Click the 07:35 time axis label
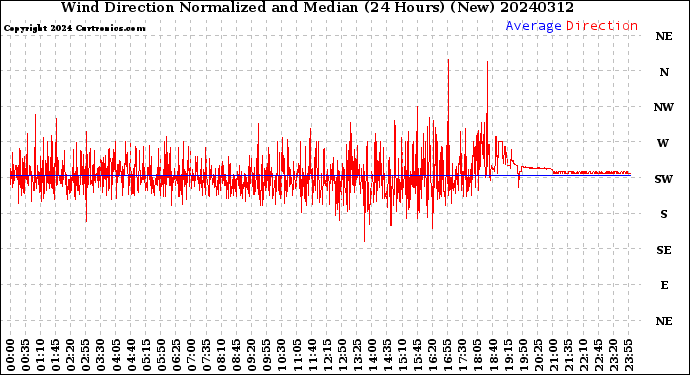This screenshot has width=690, height=375. click(x=206, y=355)
